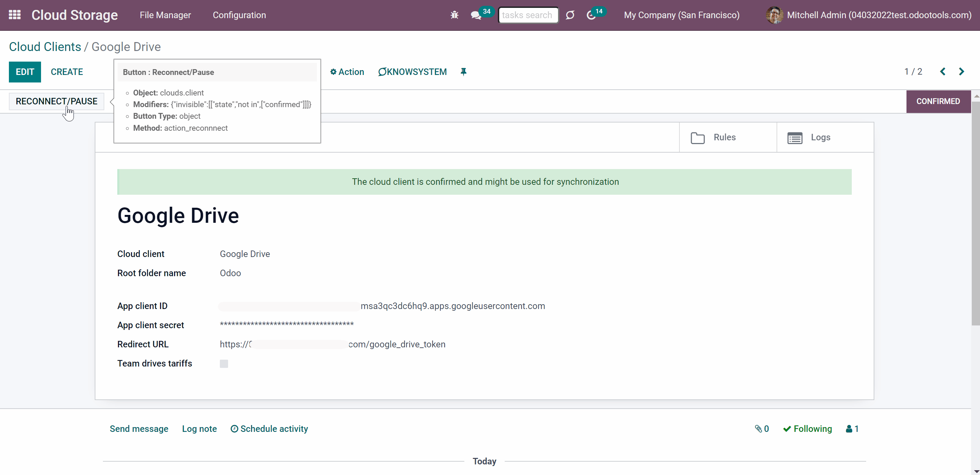Open the My Company (San Francisco) switcher
This screenshot has width=980, height=475.
(682, 15)
